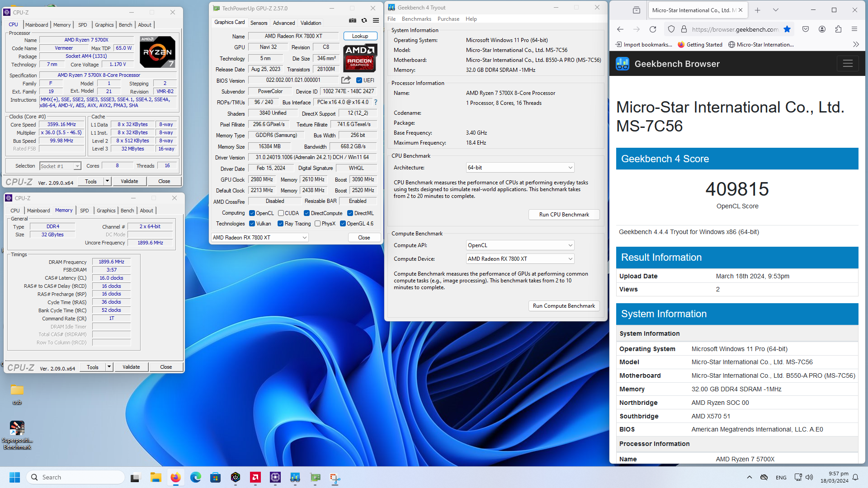This screenshot has height=488, width=868.
Task: Click Close in the GPU-Z window
Action: (364, 238)
